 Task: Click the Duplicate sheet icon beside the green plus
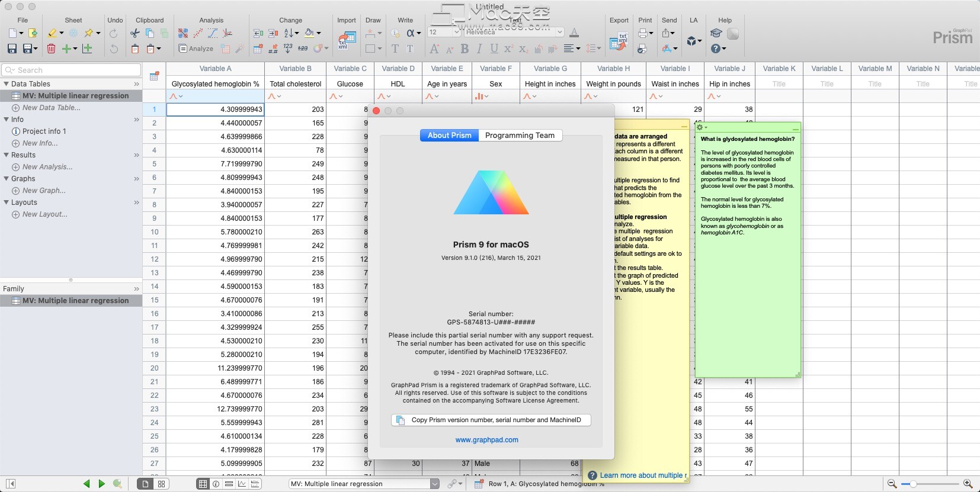88,49
